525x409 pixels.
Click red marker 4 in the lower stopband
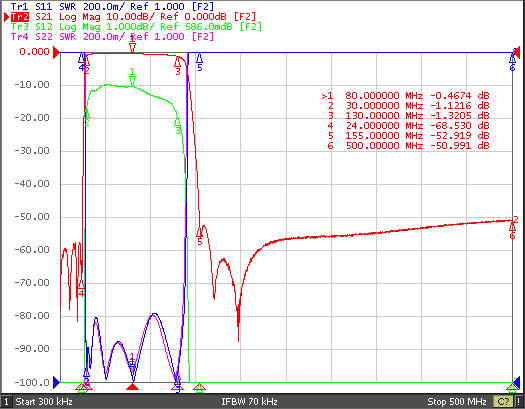click(81, 288)
